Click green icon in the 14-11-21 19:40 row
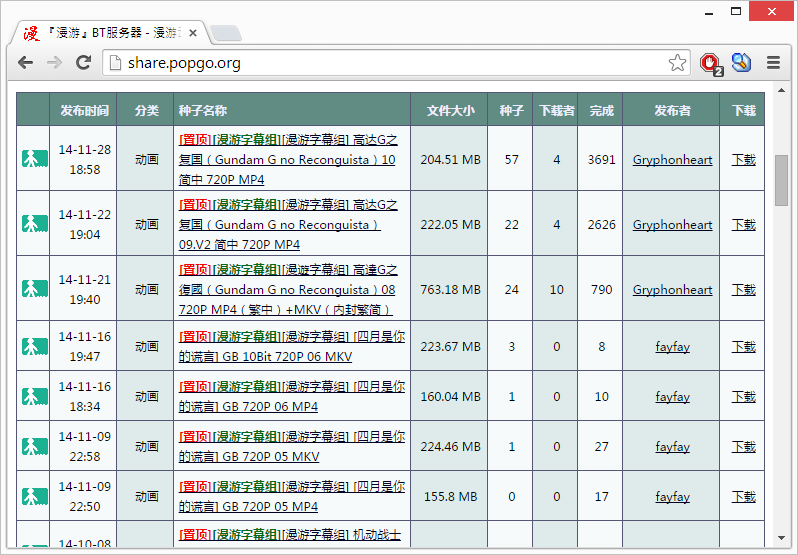Screen dimensions: 798x555 click(x=35, y=289)
